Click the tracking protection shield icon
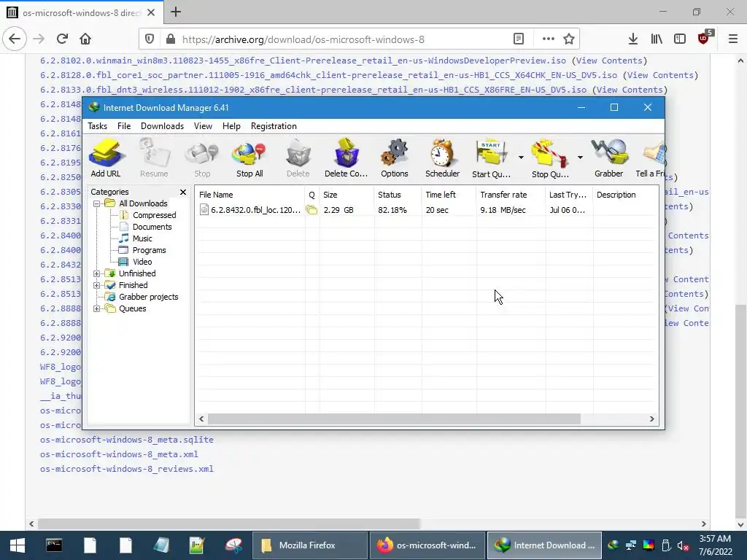The image size is (747, 560). [x=150, y=39]
